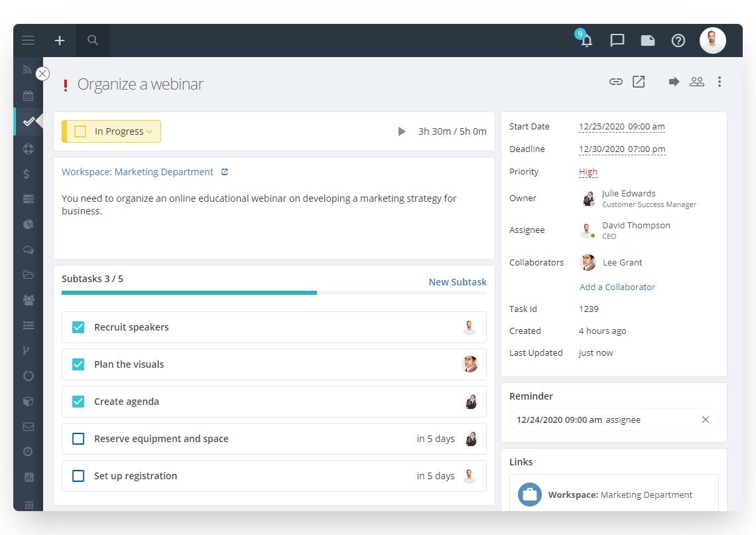756x535 pixels.
Task: Open the folder icon in top bar
Action: tap(647, 40)
